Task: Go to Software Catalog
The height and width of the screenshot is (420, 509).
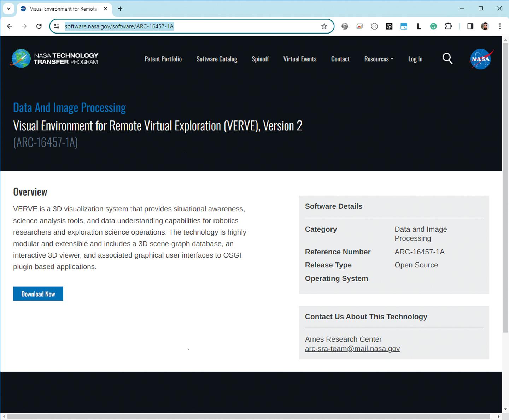Action: tap(217, 59)
